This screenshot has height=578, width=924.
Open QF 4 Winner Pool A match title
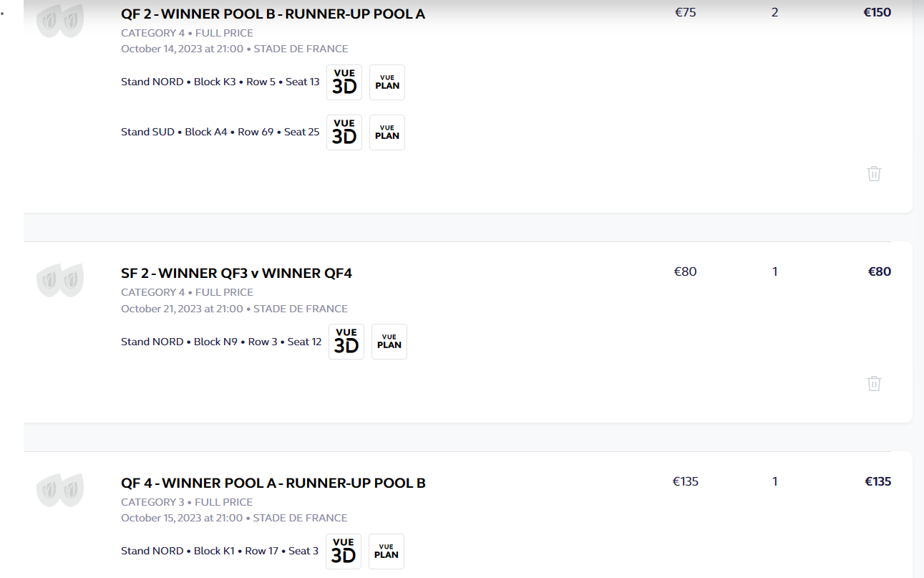click(273, 483)
